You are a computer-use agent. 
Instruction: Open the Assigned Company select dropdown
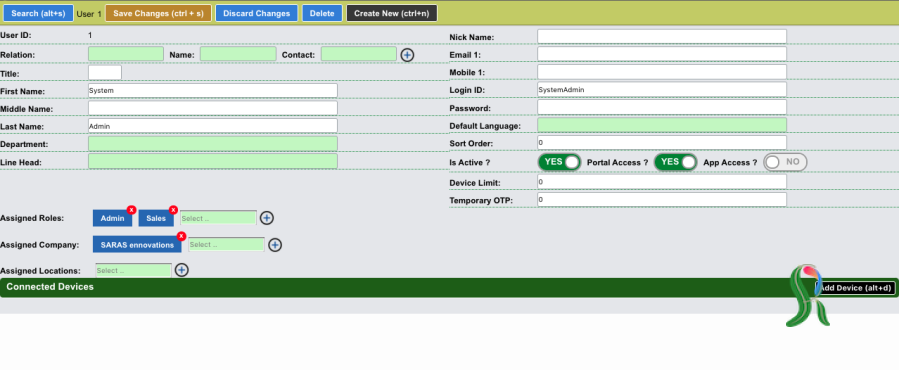[226, 244]
